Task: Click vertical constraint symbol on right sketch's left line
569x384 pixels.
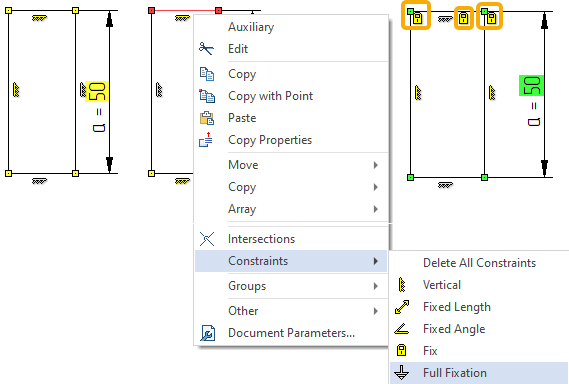Action: (x=418, y=93)
